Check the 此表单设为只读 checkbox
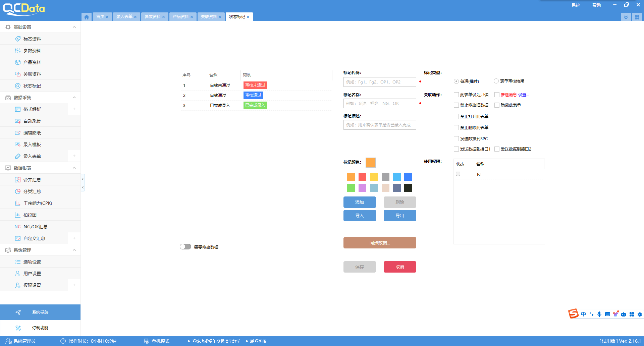The image size is (644, 346). 456,95
